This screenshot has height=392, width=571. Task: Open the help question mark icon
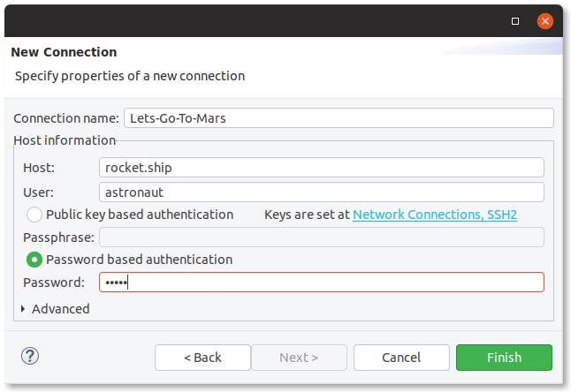point(30,357)
